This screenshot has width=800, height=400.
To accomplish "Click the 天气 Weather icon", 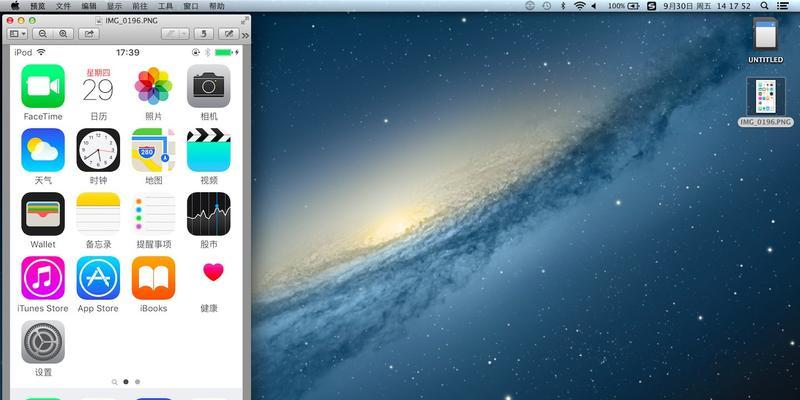I will 43,150.
